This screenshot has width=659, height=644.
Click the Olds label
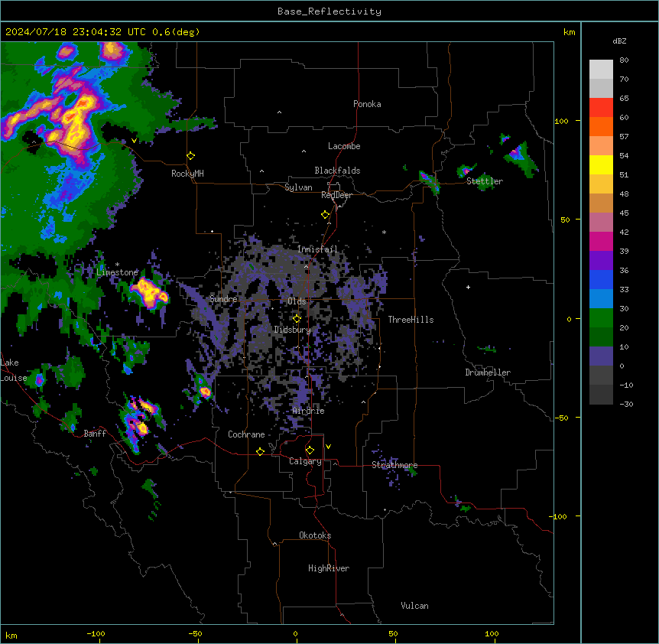tap(297, 301)
